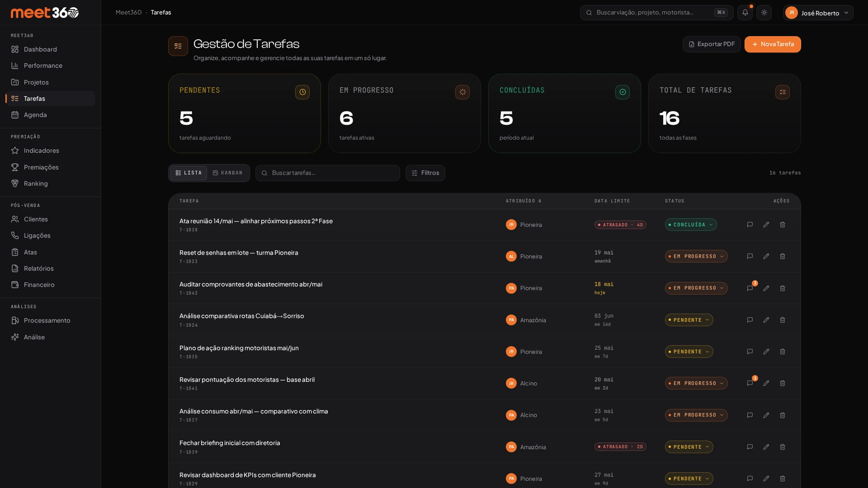This screenshot has height=488, width=868.
Task: Open status dropdown for Auditar comprovantes task
Action: (696, 288)
